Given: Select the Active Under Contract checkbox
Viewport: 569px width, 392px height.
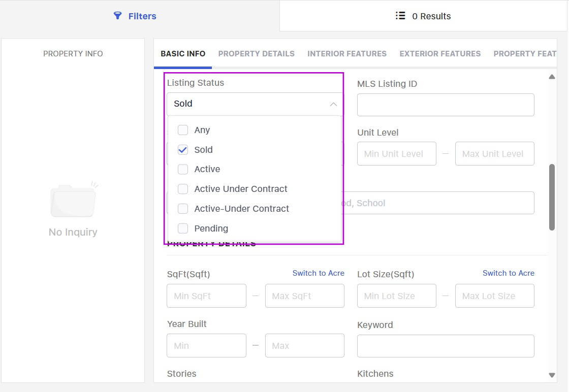Looking at the screenshot, I should pos(183,189).
